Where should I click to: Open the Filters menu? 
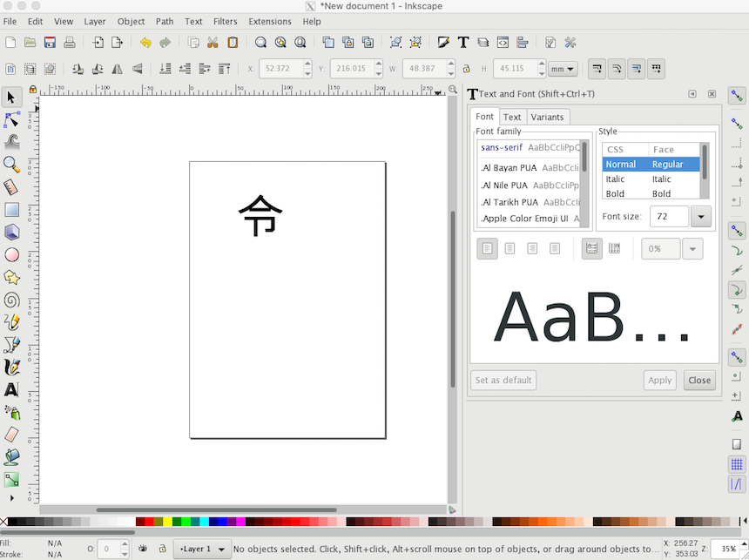tap(225, 22)
